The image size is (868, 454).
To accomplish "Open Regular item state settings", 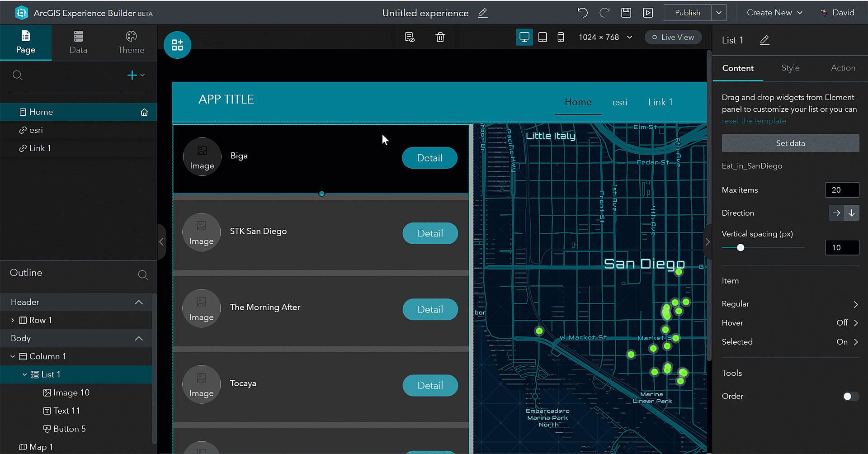I will pos(790,304).
